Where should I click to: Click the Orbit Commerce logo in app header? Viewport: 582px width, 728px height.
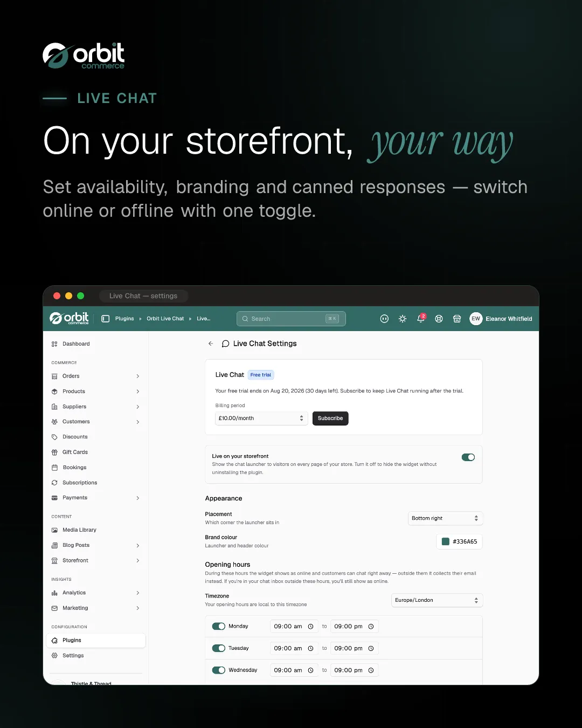coord(70,318)
